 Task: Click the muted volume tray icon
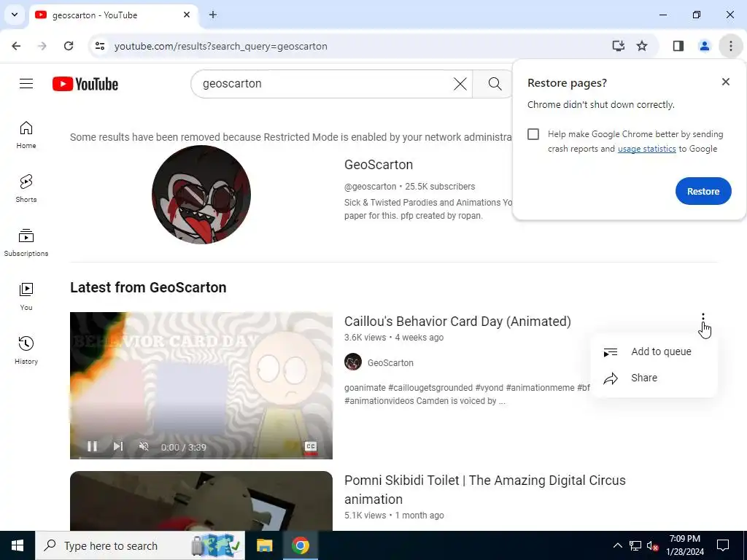pyautogui.click(x=652, y=545)
